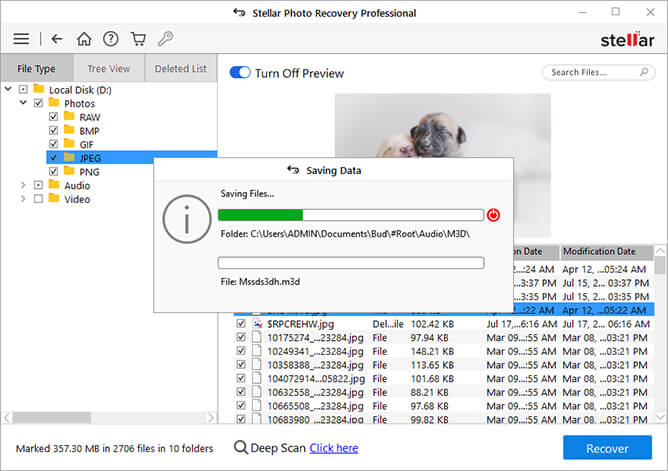Switch to the Deleted List tab
This screenshot has height=471, width=668.
click(180, 69)
